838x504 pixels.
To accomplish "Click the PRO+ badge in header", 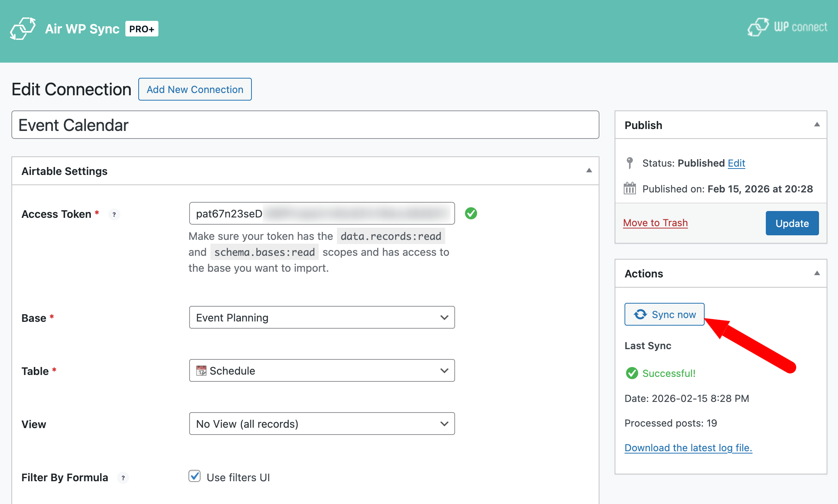I will pyautogui.click(x=142, y=29).
